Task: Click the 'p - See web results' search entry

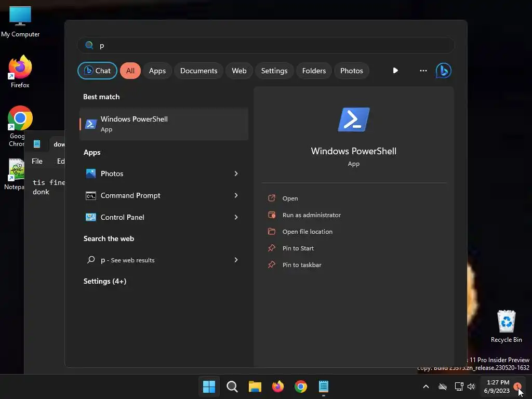Action: tap(164, 260)
